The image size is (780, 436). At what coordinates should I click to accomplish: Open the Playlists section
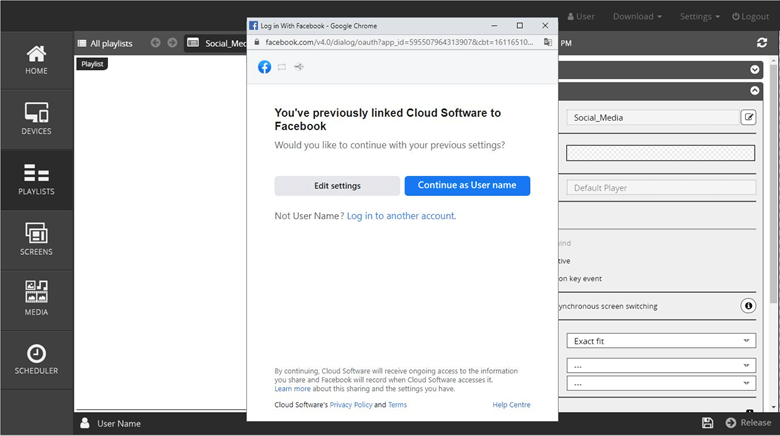(36, 180)
